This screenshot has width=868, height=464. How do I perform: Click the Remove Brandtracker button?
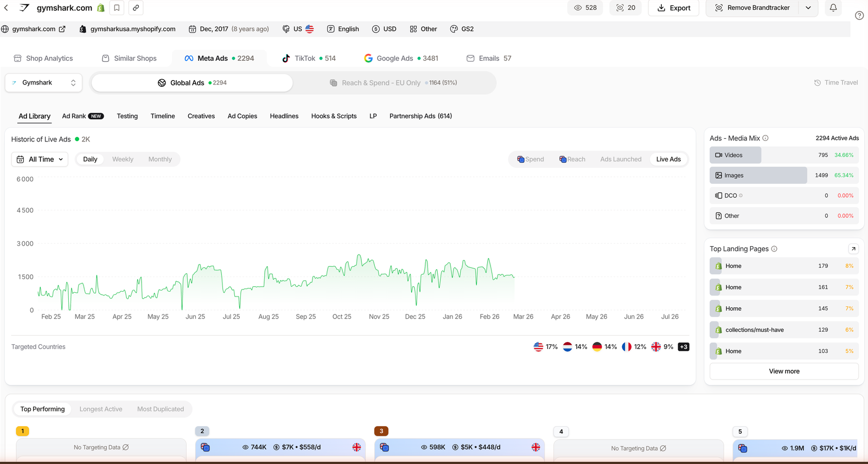(752, 8)
